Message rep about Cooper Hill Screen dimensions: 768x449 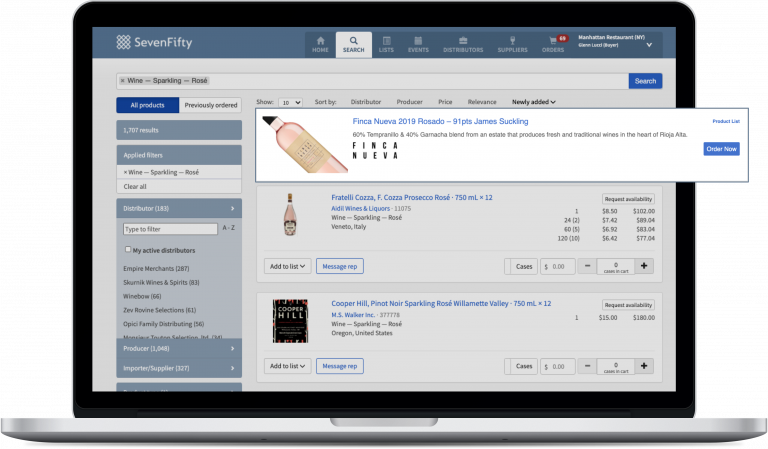click(x=339, y=366)
